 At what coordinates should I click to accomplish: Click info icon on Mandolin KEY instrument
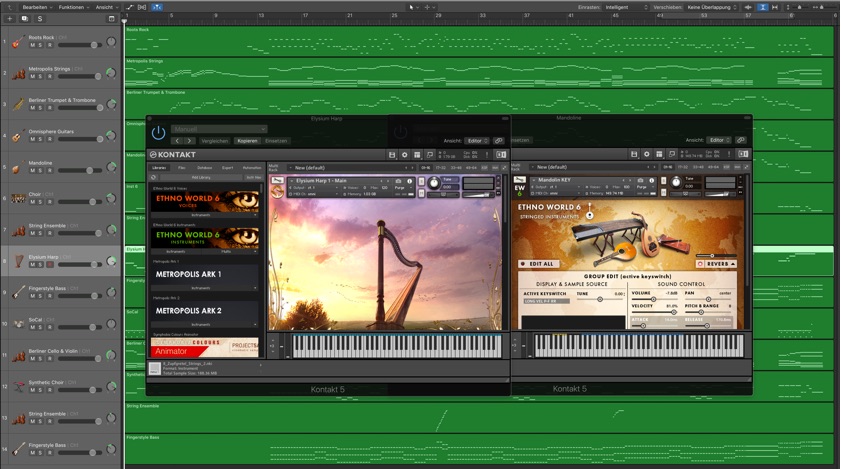[x=652, y=180]
